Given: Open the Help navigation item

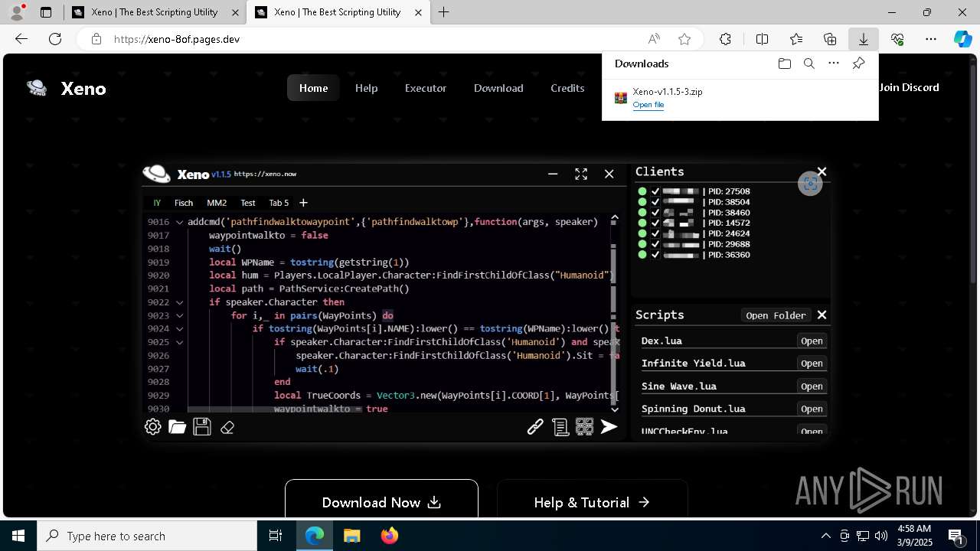Looking at the screenshot, I should point(366,88).
